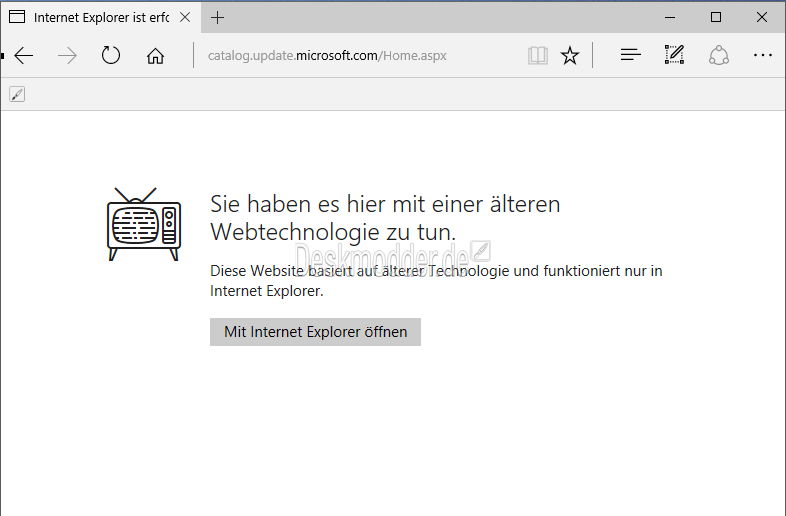
Task: Maximize the Edge window
Action: [716, 18]
